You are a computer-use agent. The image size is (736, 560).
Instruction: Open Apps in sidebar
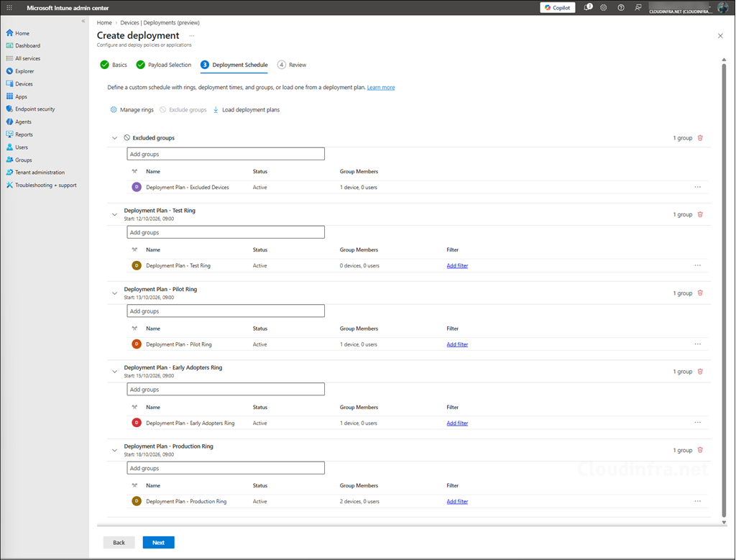[17, 97]
